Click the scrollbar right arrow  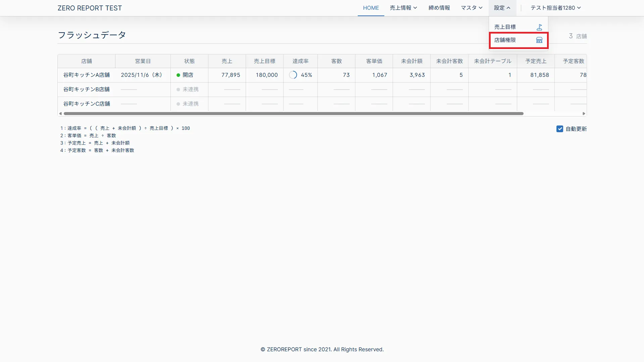pos(584,114)
